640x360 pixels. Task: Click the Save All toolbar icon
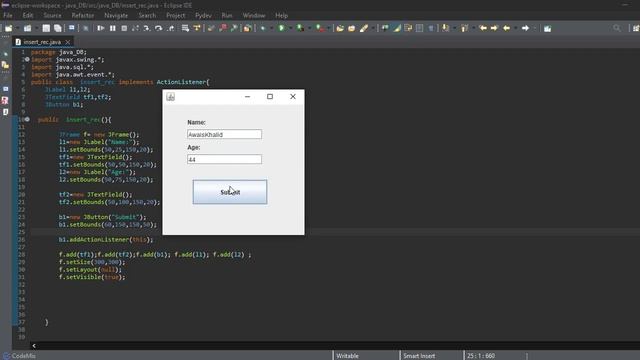58,28
